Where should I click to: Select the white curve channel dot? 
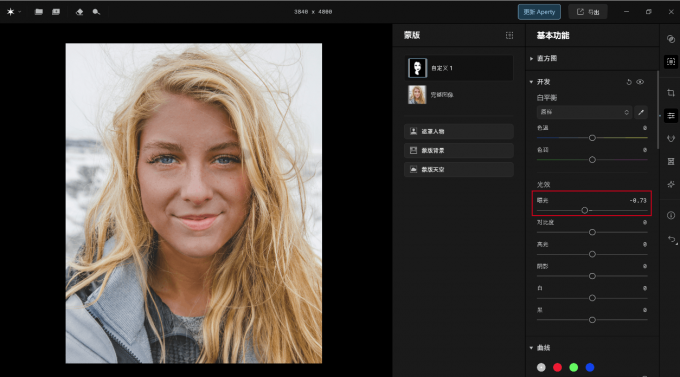pyautogui.click(x=541, y=367)
